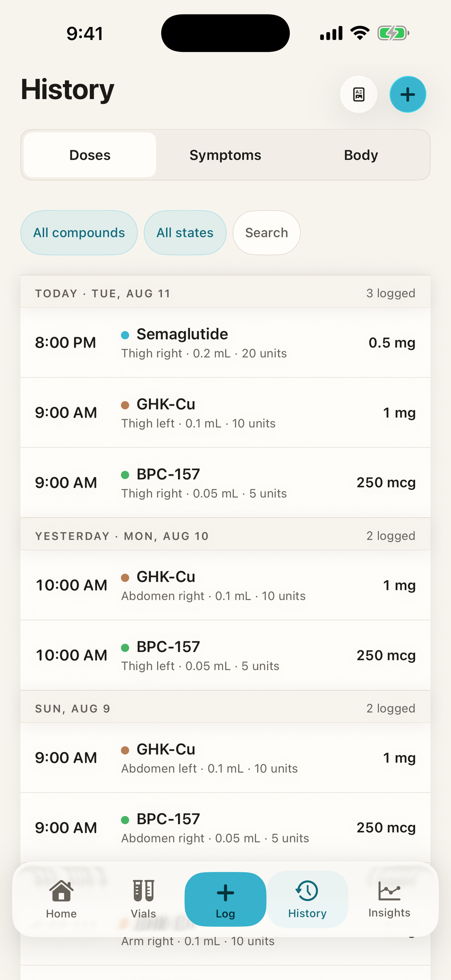Open the All states filter
This screenshot has height=980, width=451.
point(185,233)
